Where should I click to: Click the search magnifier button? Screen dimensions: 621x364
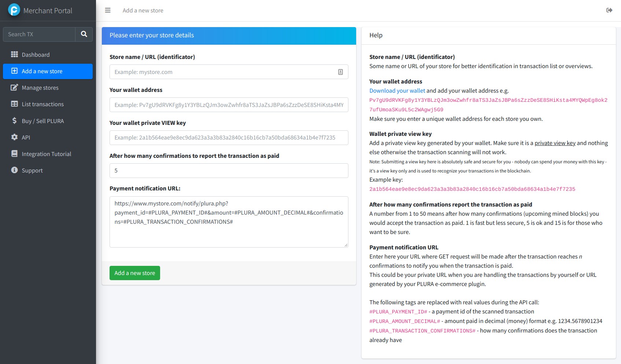click(84, 34)
